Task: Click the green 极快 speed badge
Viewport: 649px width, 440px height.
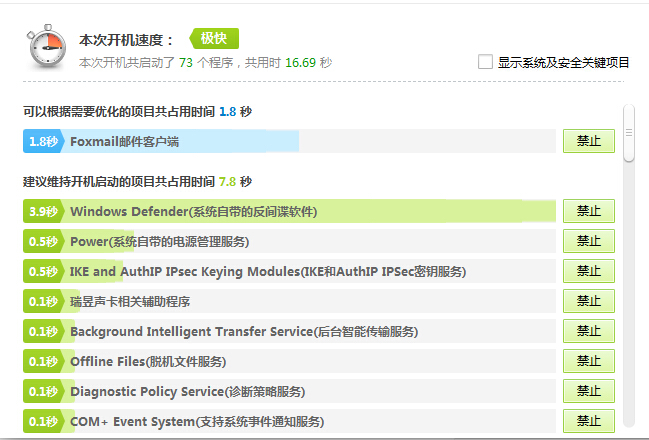Action: [212, 39]
